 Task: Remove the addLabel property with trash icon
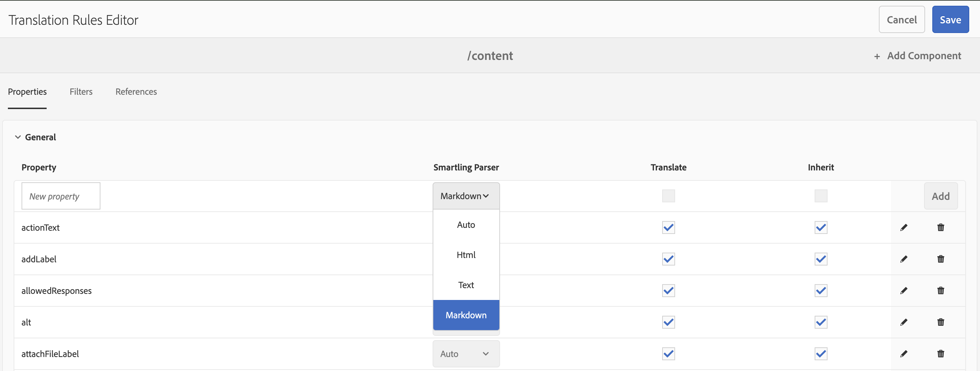[x=941, y=259]
